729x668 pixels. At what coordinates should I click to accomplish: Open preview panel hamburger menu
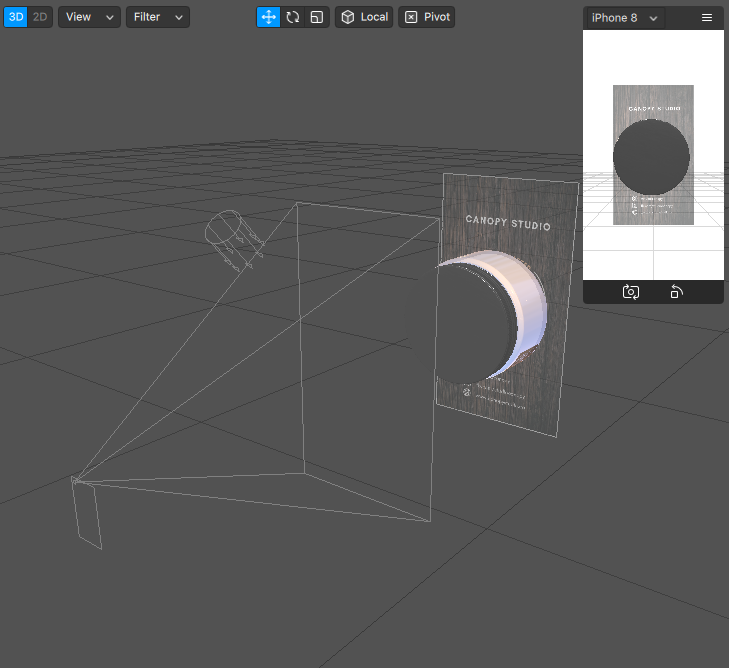[707, 18]
